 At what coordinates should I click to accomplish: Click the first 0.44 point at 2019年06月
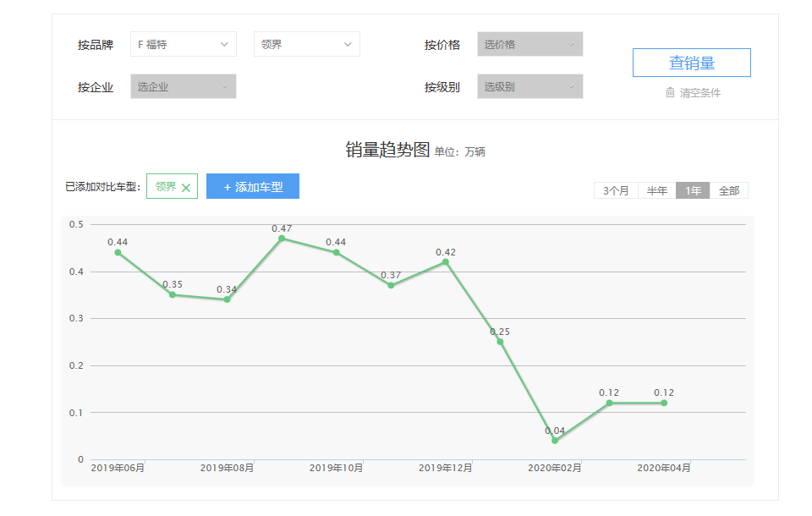click(118, 252)
